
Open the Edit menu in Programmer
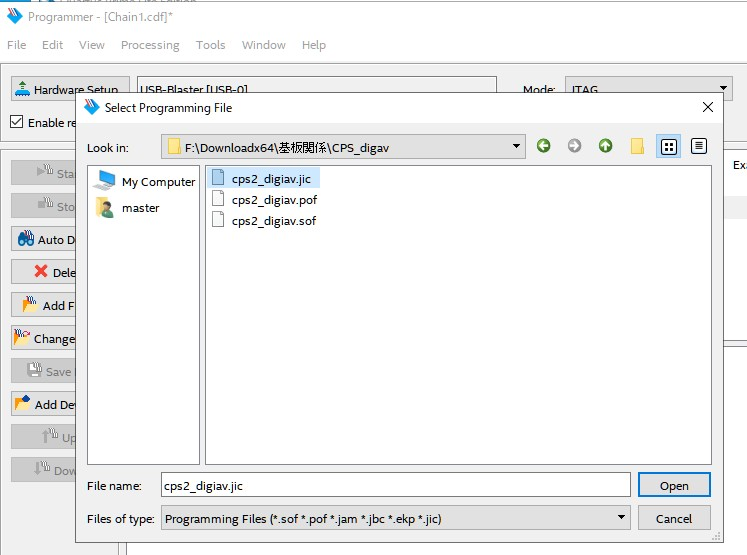pos(52,45)
